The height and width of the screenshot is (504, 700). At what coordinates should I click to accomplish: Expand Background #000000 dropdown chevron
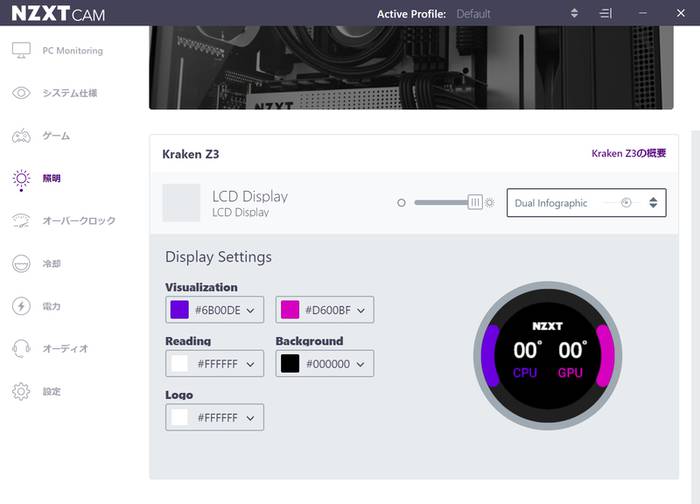361,364
